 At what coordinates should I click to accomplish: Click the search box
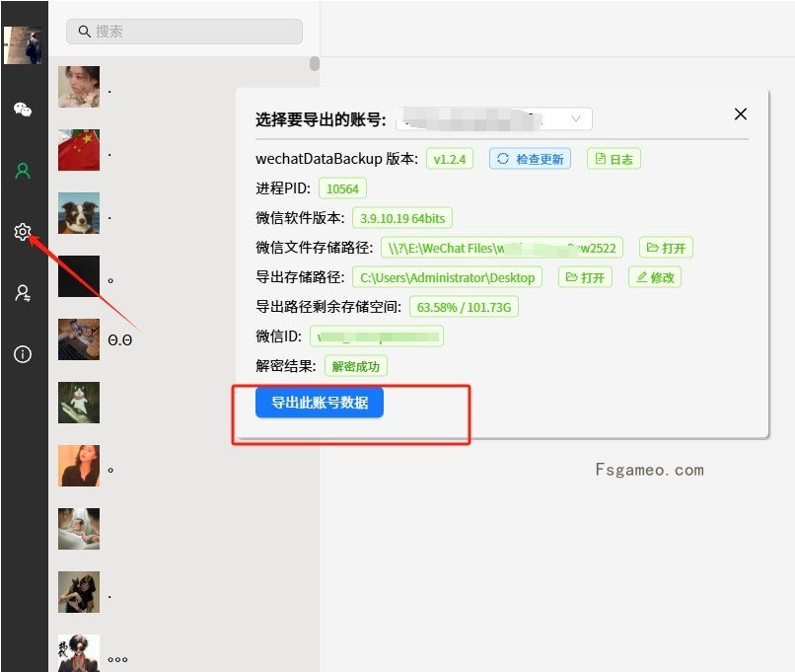[184, 32]
